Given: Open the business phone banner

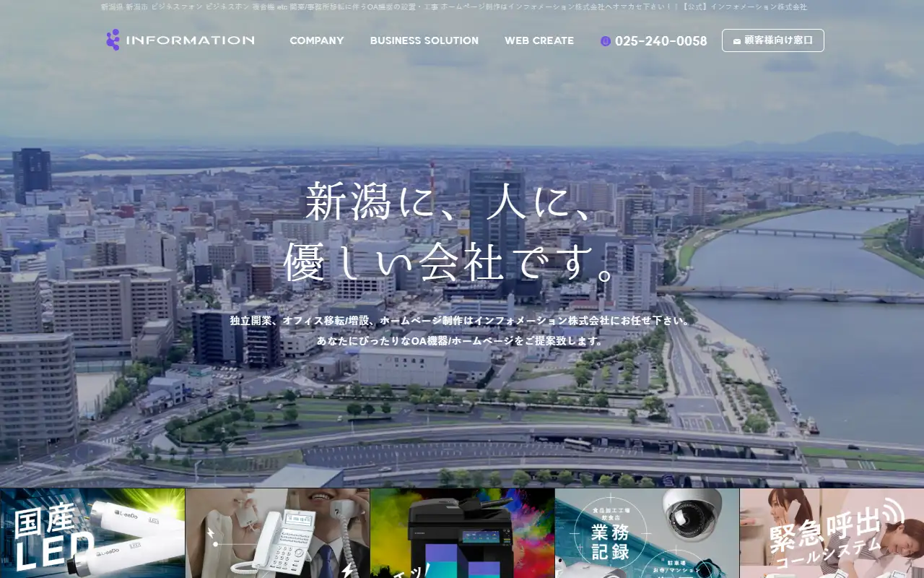Looking at the screenshot, I should (x=278, y=533).
